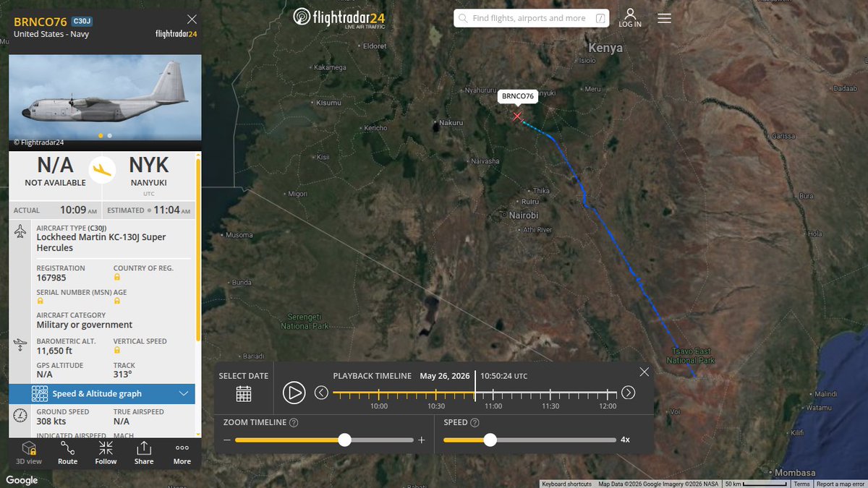View the KC-130J aircraft photo
The height and width of the screenshot is (488, 868).
pyautogui.click(x=106, y=97)
